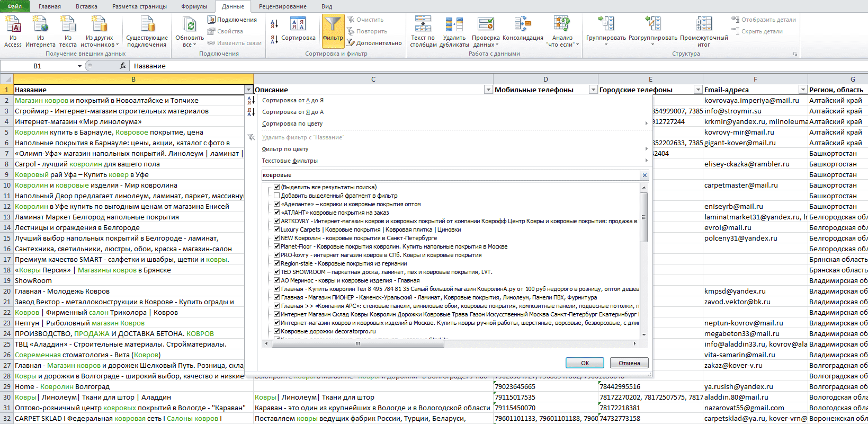Click the Отмена button

tap(629, 363)
